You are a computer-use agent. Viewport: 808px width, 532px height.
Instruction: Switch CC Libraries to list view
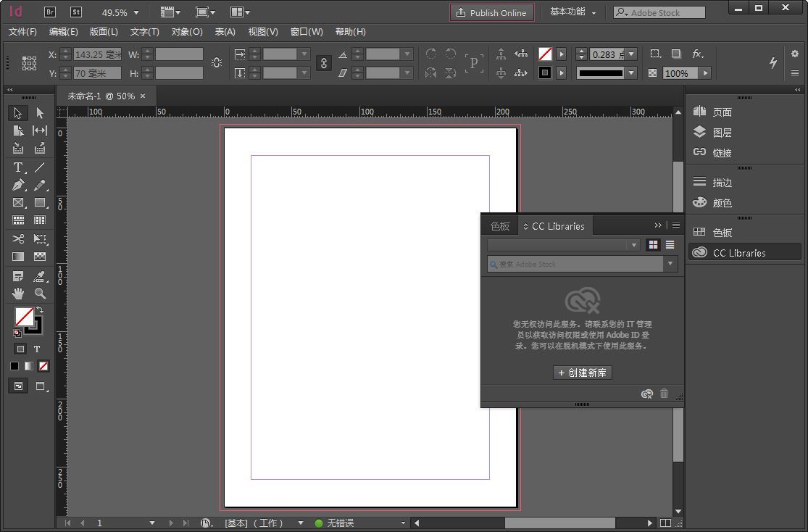tap(670, 245)
